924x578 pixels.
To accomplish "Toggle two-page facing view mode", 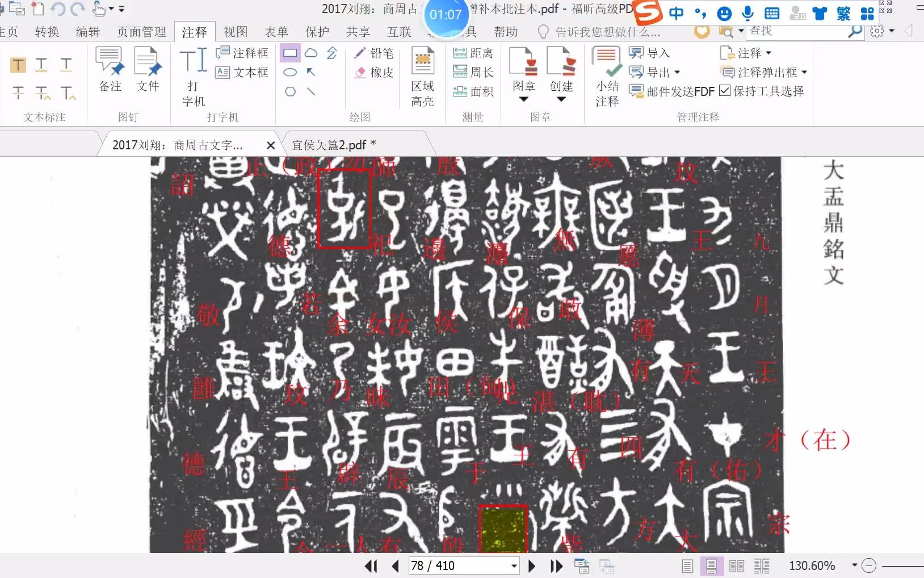I will tap(737, 566).
